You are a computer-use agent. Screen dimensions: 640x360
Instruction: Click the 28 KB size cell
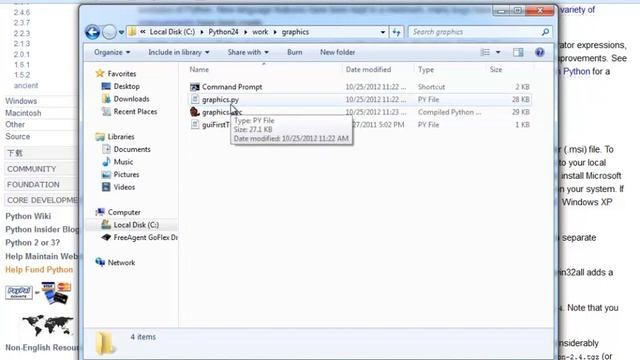(x=520, y=99)
